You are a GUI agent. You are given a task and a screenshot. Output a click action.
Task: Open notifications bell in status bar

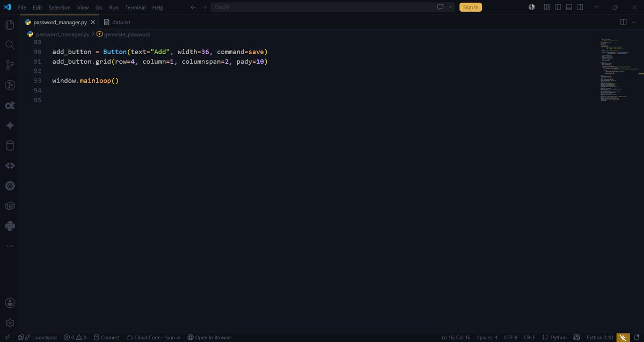tap(636, 337)
